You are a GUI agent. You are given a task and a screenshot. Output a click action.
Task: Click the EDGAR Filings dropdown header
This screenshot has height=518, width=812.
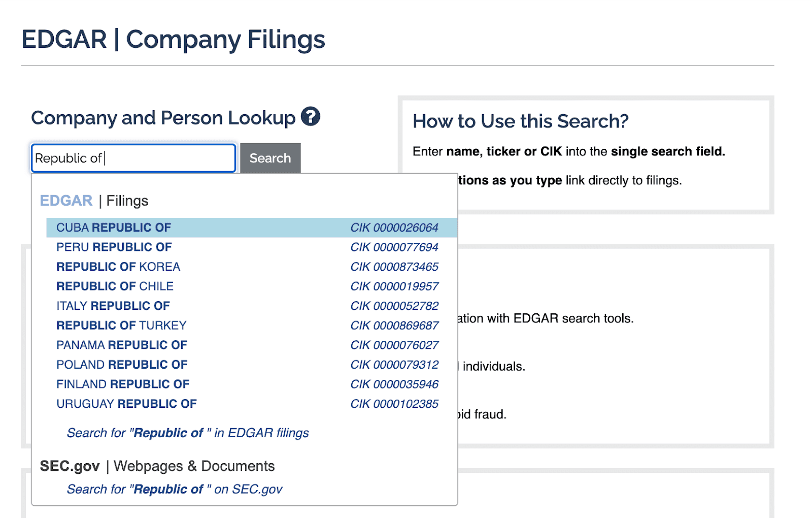click(x=94, y=201)
